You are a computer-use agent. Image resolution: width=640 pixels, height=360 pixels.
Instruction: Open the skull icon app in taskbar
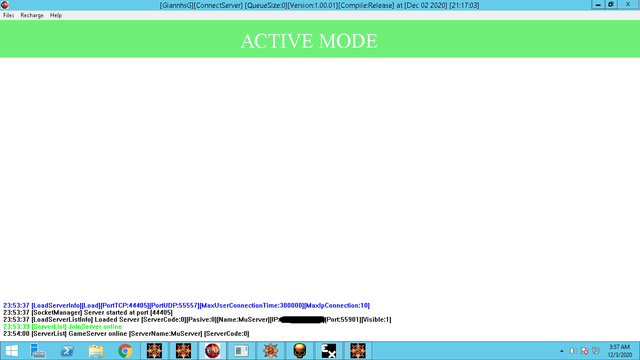pos(300,351)
